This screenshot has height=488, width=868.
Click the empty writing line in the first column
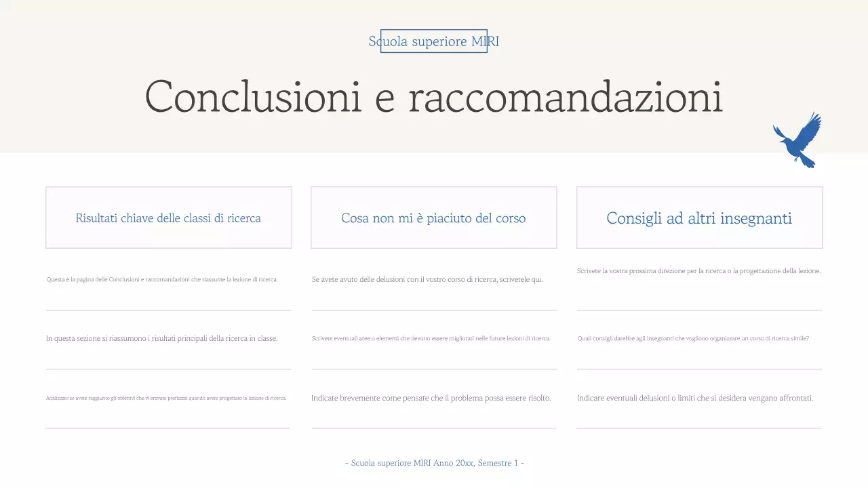pos(168,428)
